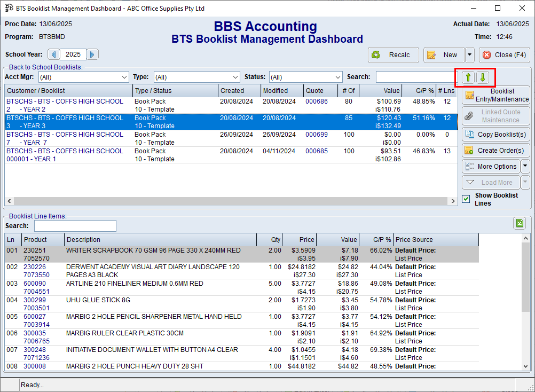Image resolution: width=535 pixels, height=392 pixels.
Task: Open Booklist Entry/Maintenance
Action: coord(495,96)
